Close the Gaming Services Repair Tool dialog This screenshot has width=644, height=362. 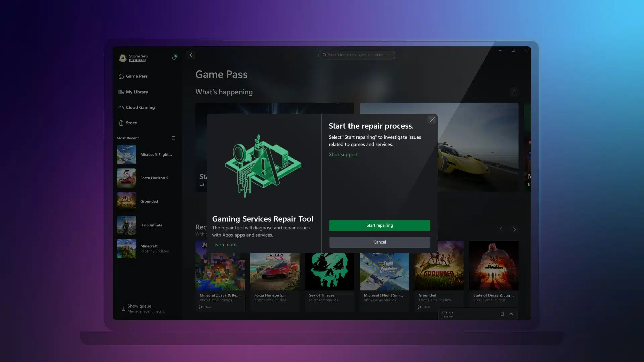click(x=432, y=120)
